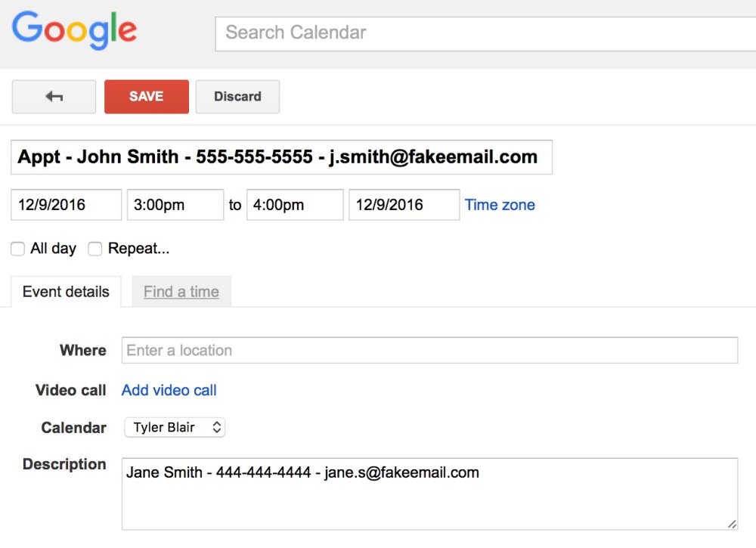Viewport: 756px width, 548px height.
Task: Select the Event details tab
Action: 66,292
